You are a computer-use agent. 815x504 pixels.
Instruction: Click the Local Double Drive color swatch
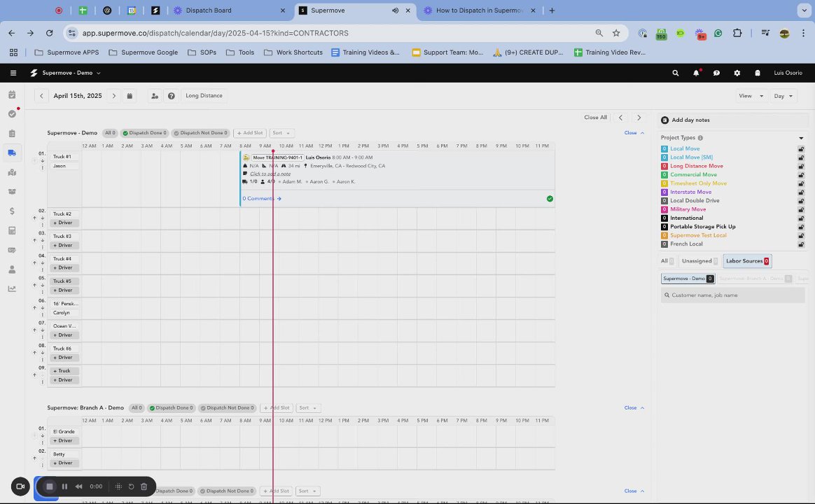(664, 201)
